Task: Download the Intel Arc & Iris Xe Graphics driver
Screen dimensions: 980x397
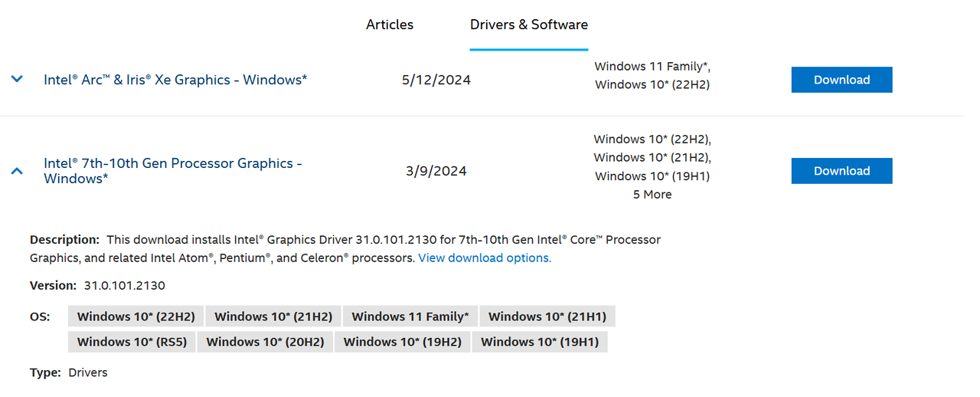Action: pos(841,80)
